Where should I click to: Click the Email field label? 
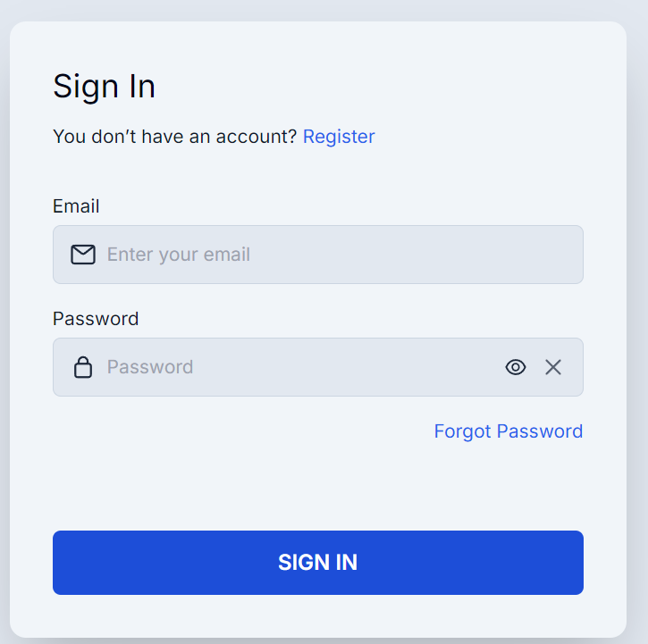[x=76, y=206]
